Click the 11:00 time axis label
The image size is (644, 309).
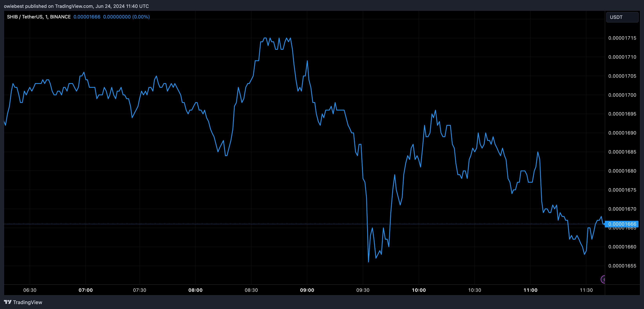[530, 290]
